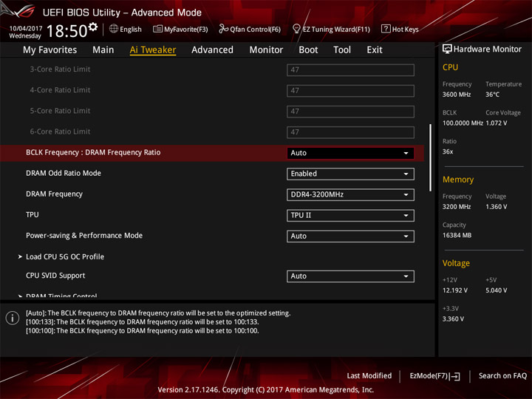
Task: Open the My Favorites tab
Action: 50,50
